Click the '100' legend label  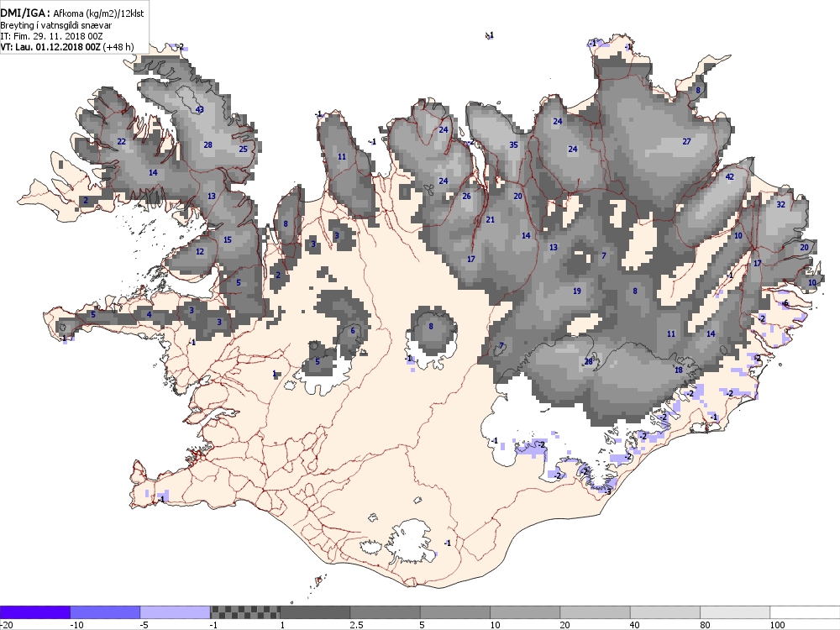click(777, 625)
